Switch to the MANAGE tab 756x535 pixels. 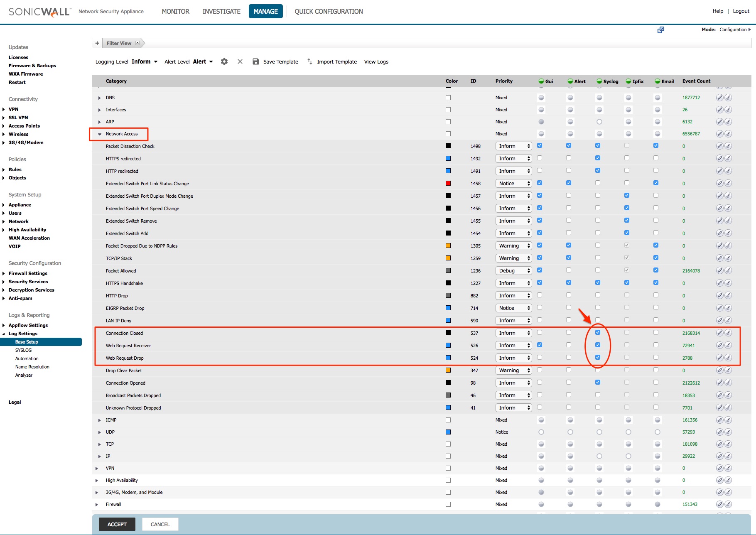(265, 11)
